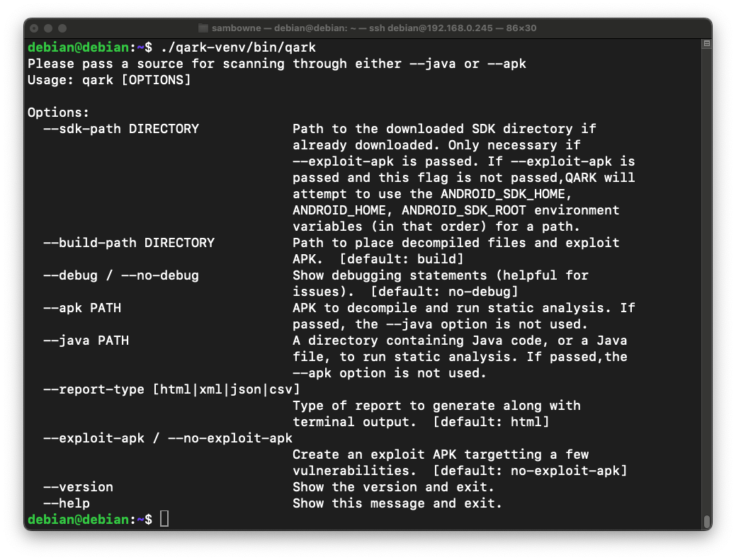Viewport: 736px width, 560px height.
Task: Click the --exploit-apk / --no-exploit-apk option
Action: (x=168, y=438)
